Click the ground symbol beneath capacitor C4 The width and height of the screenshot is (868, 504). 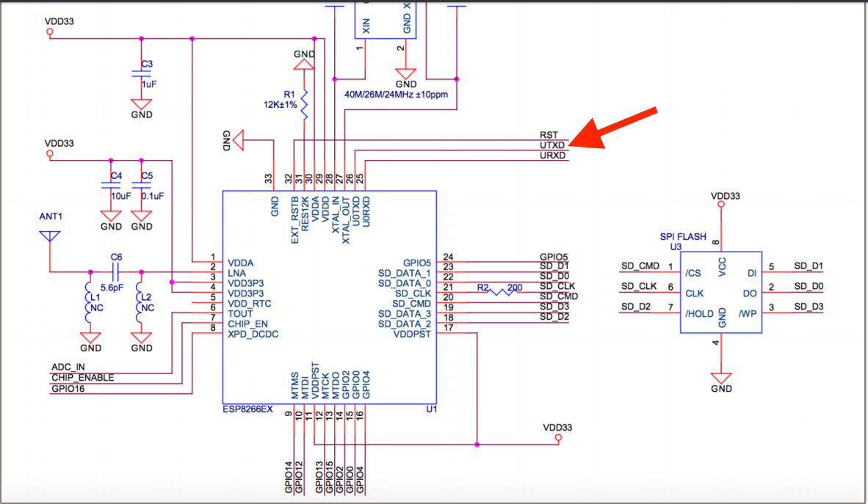[111, 216]
